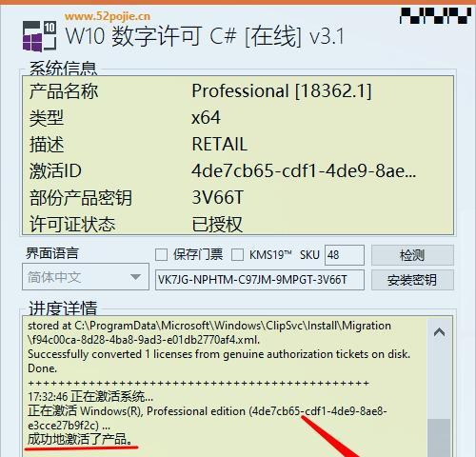Click the 检测 button
Image resolution: width=476 pixels, height=457 pixels.
[412, 255]
